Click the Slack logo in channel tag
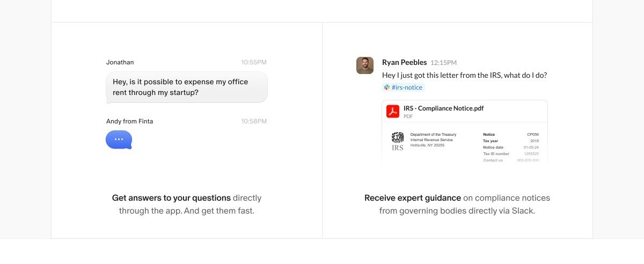This screenshot has width=644, height=264. pyautogui.click(x=386, y=87)
